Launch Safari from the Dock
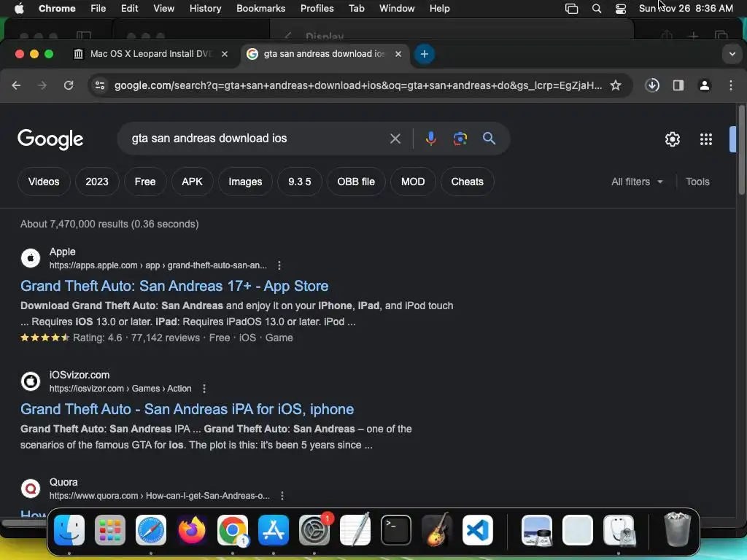This screenshot has width=747, height=560. coord(151,530)
